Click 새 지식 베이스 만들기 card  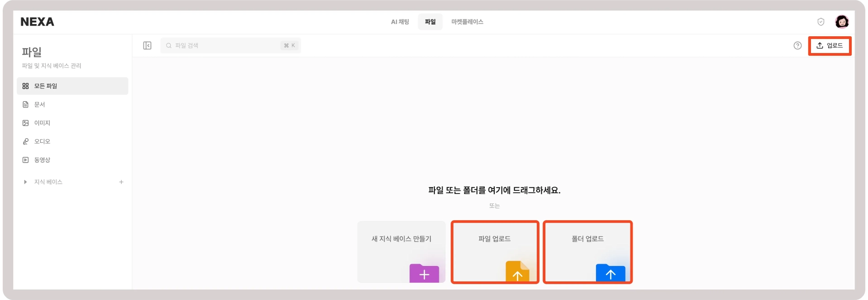pyautogui.click(x=401, y=252)
